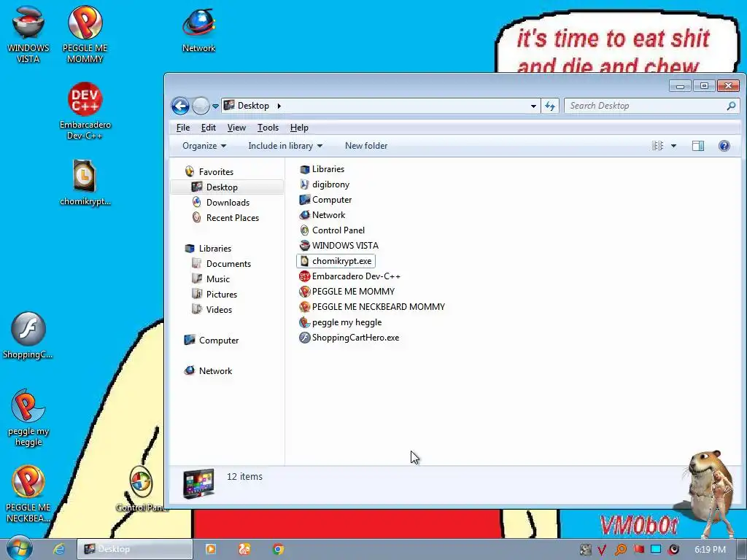Click the red flag tray icon

(x=638, y=549)
